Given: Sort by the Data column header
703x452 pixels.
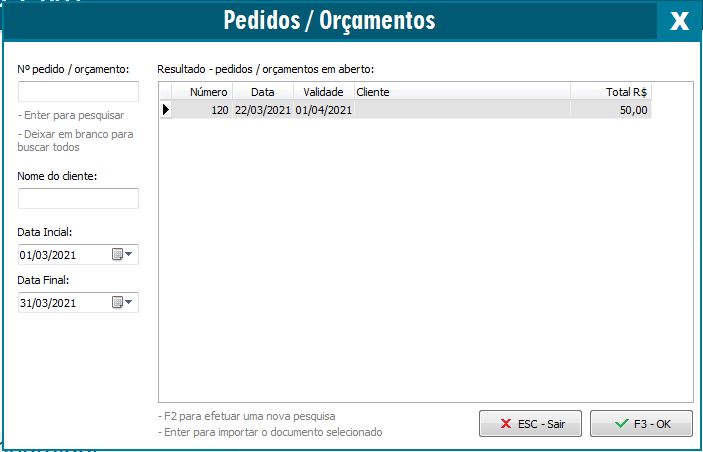Looking at the screenshot, I should 263,92.
